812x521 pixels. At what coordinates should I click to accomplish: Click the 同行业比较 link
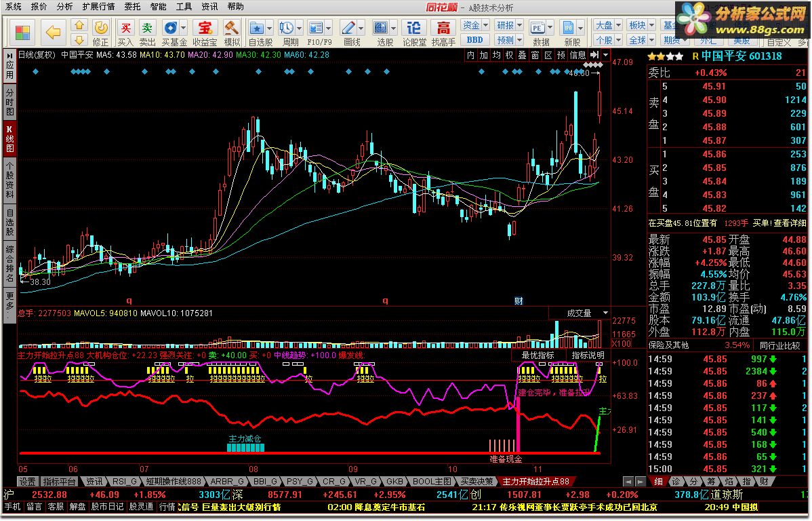(x=780, y=345)
